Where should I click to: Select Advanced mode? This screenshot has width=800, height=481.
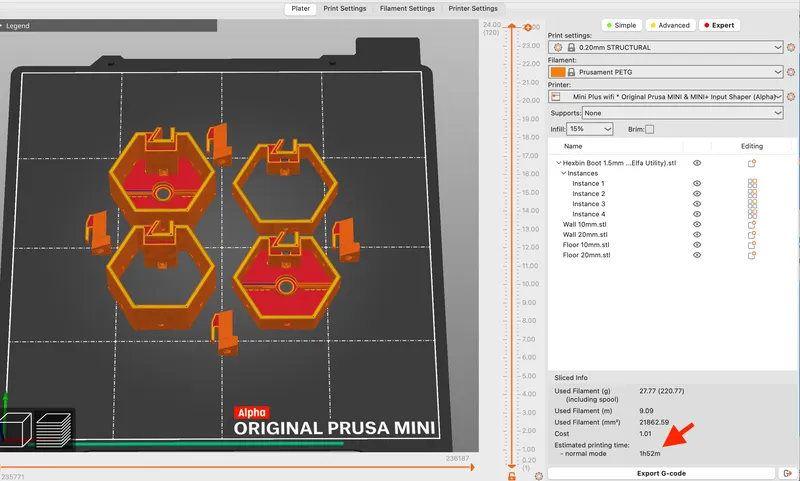(670, 25)
